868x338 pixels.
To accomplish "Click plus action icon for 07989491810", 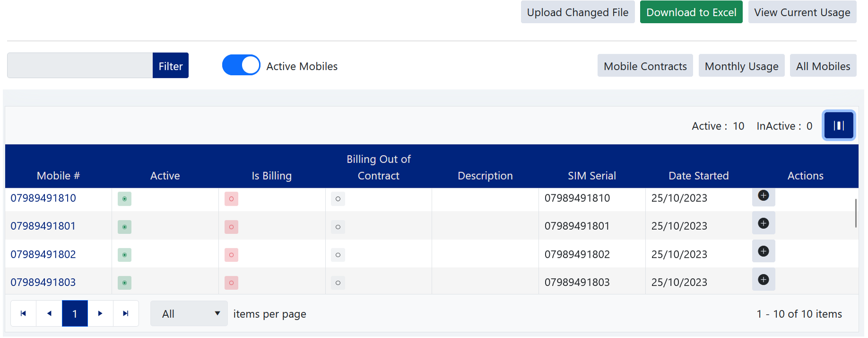I will [763, 196].
